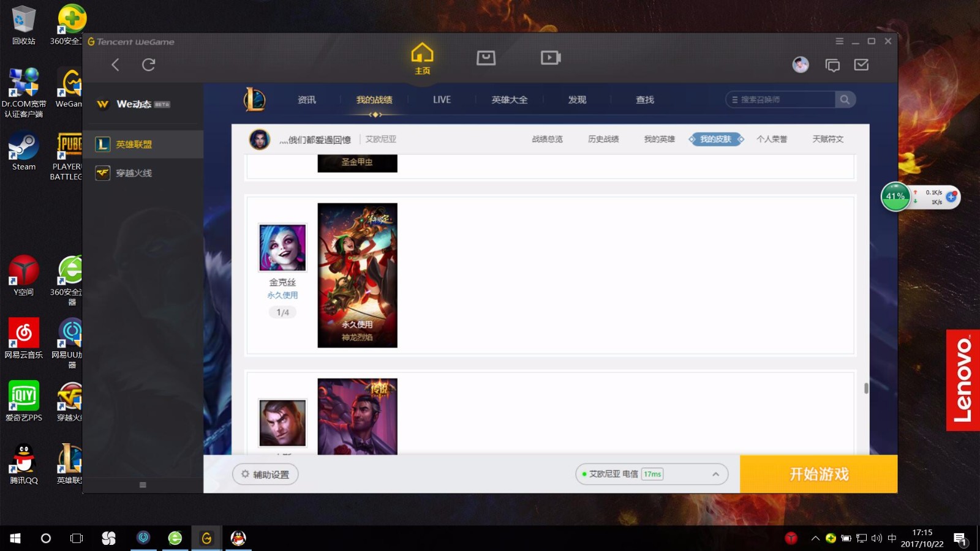Click into the 搜索召唤师 search field
The width and height of the screenshot is (980, 551).
(x=780, y=100)
